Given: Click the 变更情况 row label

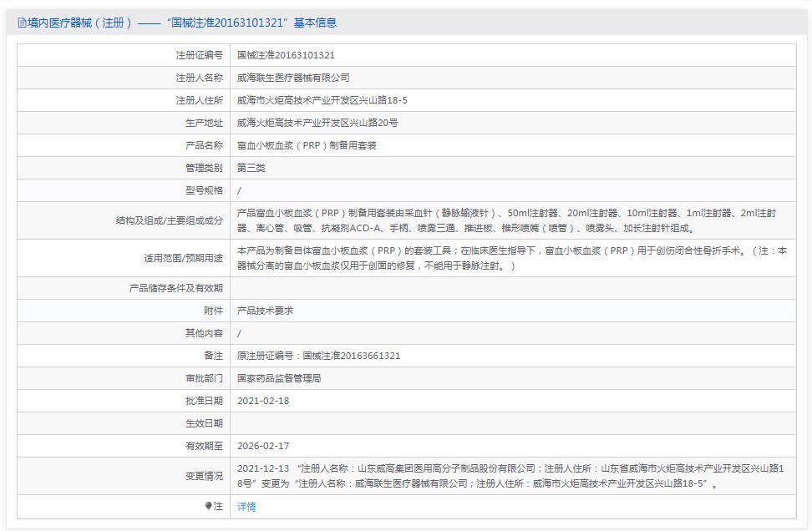Looking at the screenshot, I should (204, 476).
